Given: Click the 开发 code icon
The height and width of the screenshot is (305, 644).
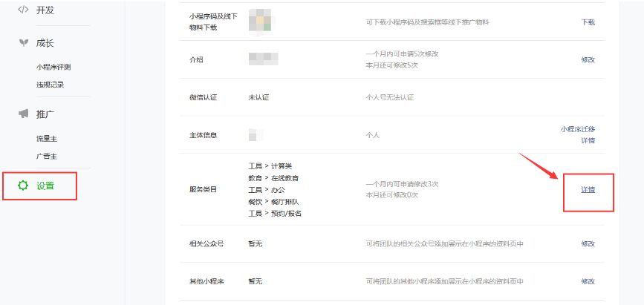Looking at the screenshot, I should pos(23,10).
